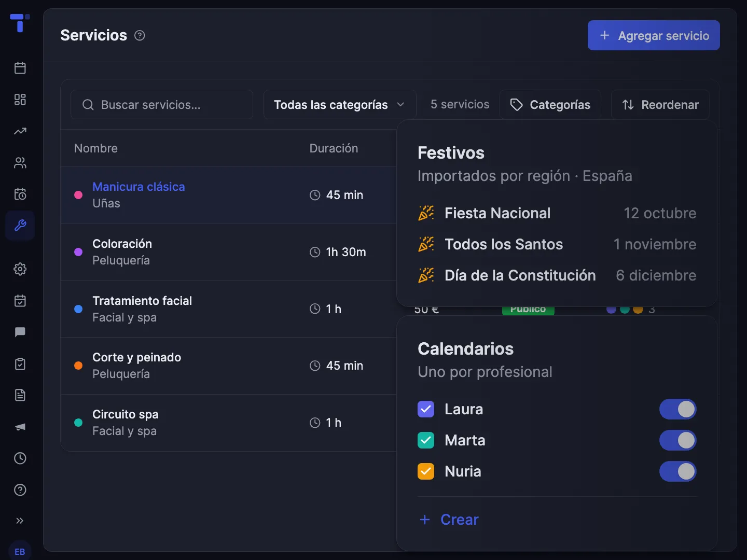Focus the Buscar servicios search field
This screenshot has height=560, width=747.
coord(162,105)
